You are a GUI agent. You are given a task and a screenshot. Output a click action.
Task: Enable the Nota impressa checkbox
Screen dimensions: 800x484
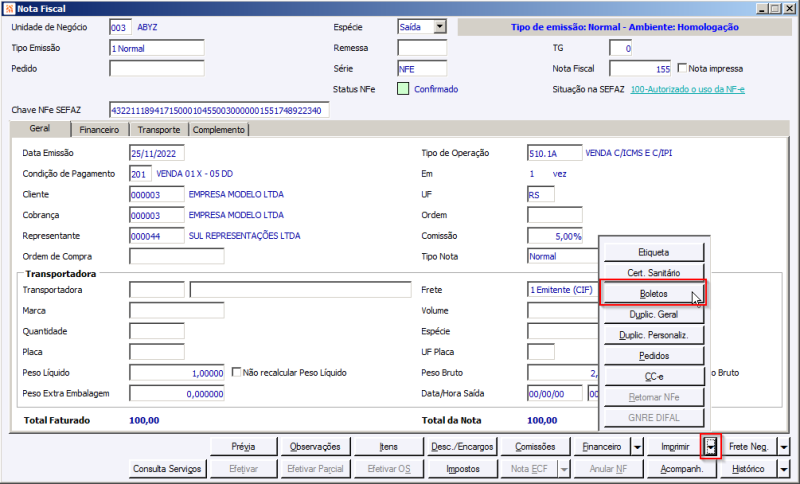coord(682,68)
